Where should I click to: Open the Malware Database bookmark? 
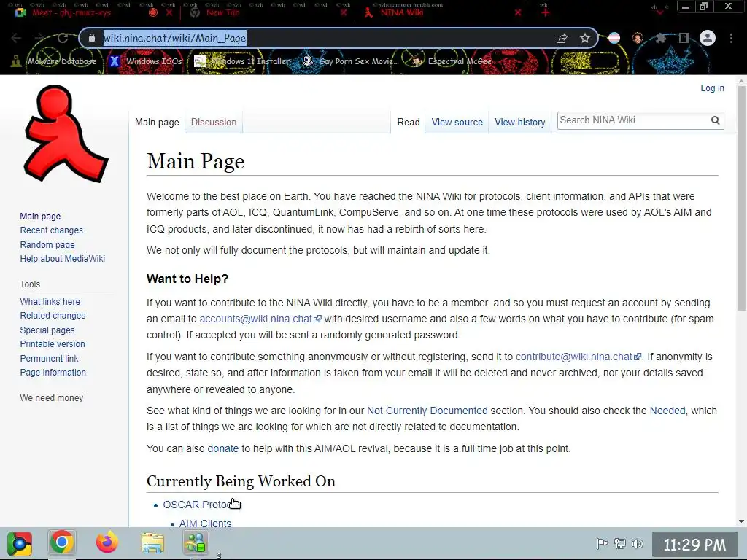point(54,61)
